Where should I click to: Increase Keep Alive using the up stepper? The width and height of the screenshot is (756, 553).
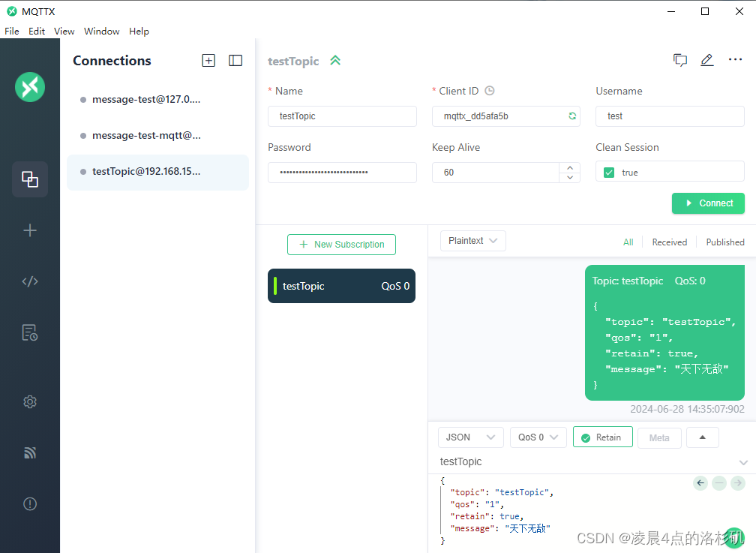[x=570, y=167]
